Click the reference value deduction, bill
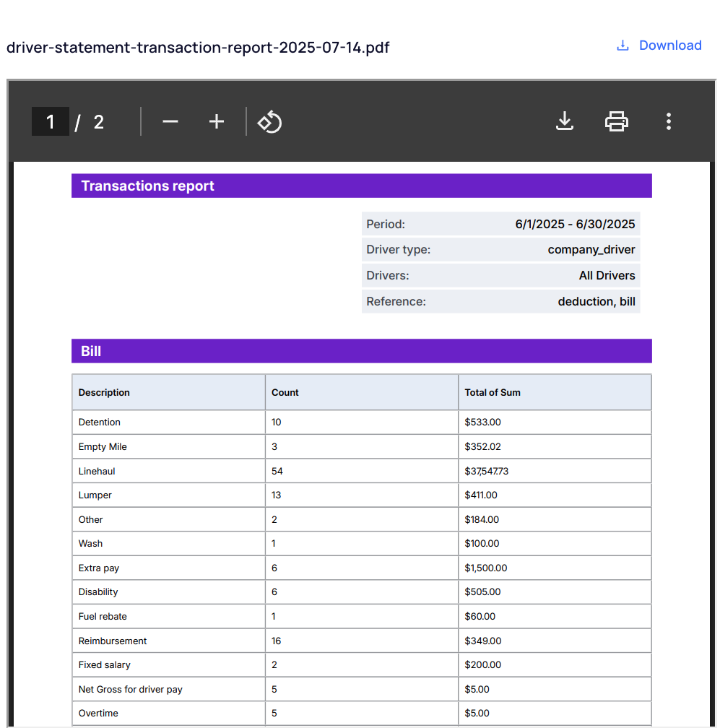Viewport: 720px width, 728px height. pyautogui.click(x=596, y=301)
